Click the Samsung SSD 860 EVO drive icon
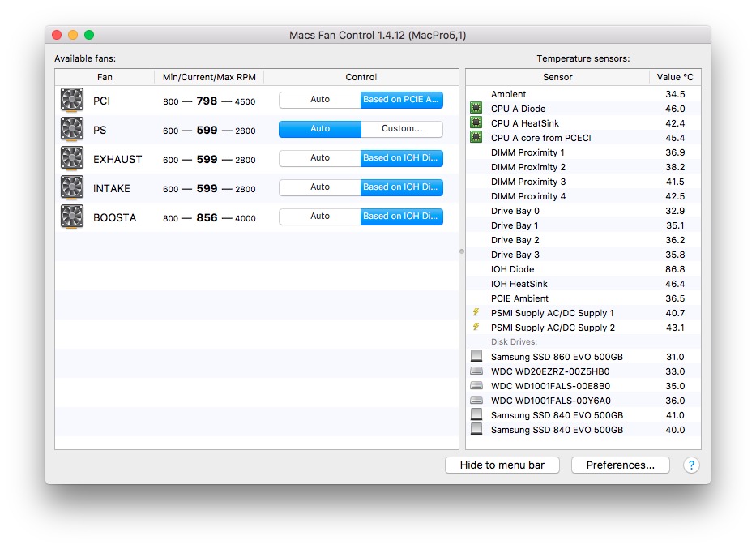Screen dimensions: 756x549 click(x=476, y=356)
